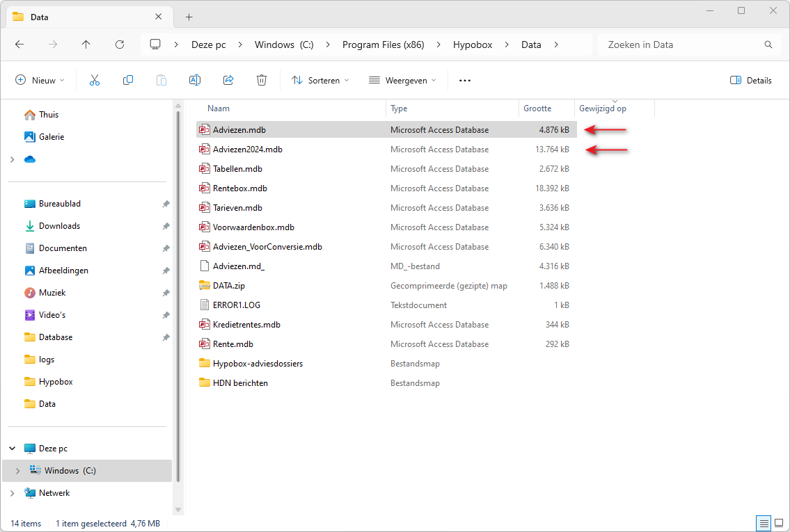The height and width of the screenshot is (532, 790).
Task: Toggle the Details pane button
Action: pyautogui.click(x=751, y=81)
